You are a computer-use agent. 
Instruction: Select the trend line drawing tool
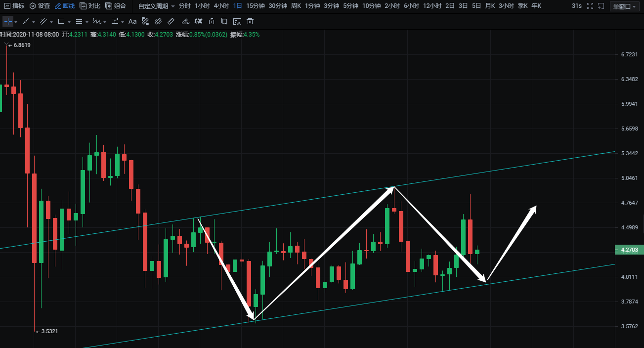coord(26,22)
